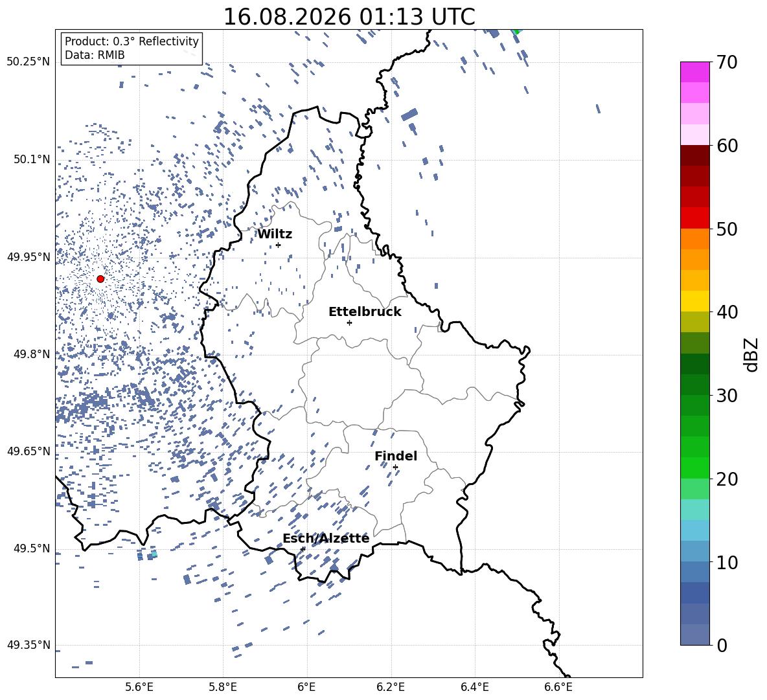767x700 pixels.
Task: Click the magenta 70 dBZ colorbar segment
Action: click(x=695, y=72)
